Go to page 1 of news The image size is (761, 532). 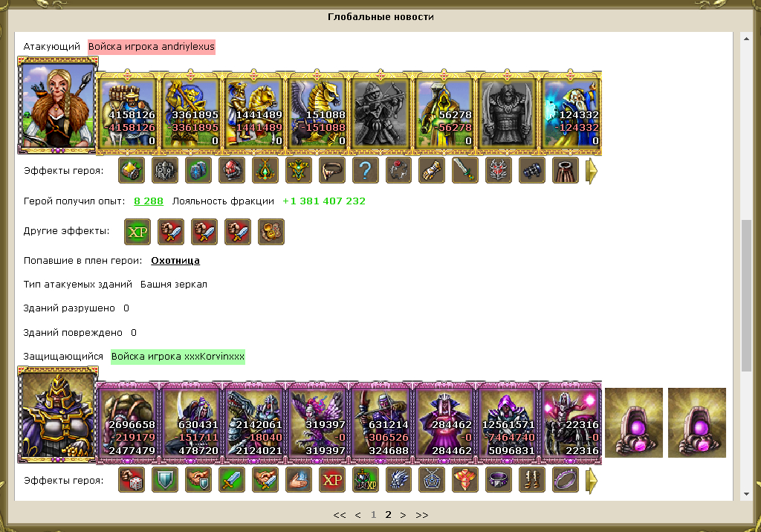[x=373, y=514]
